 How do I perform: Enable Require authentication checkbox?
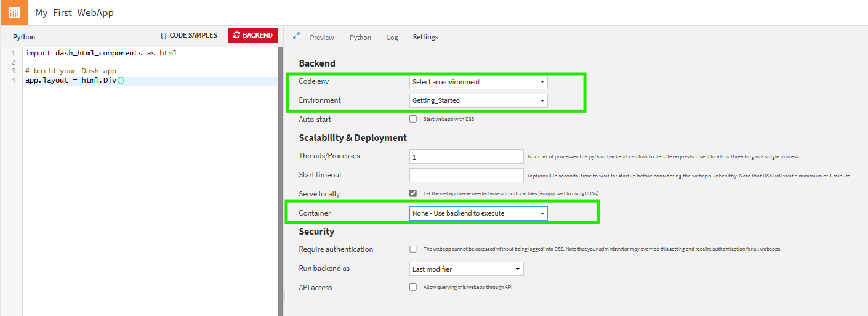tap(413, 249)
